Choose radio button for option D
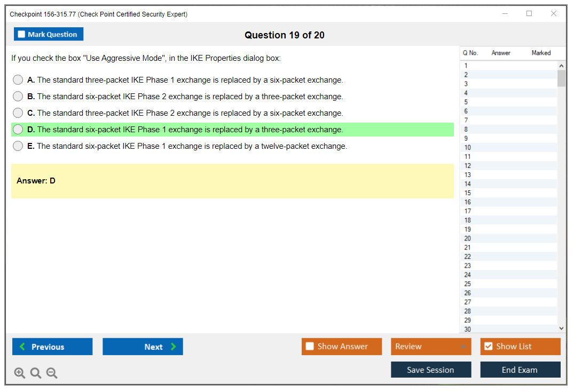 [x=18, y=130]
